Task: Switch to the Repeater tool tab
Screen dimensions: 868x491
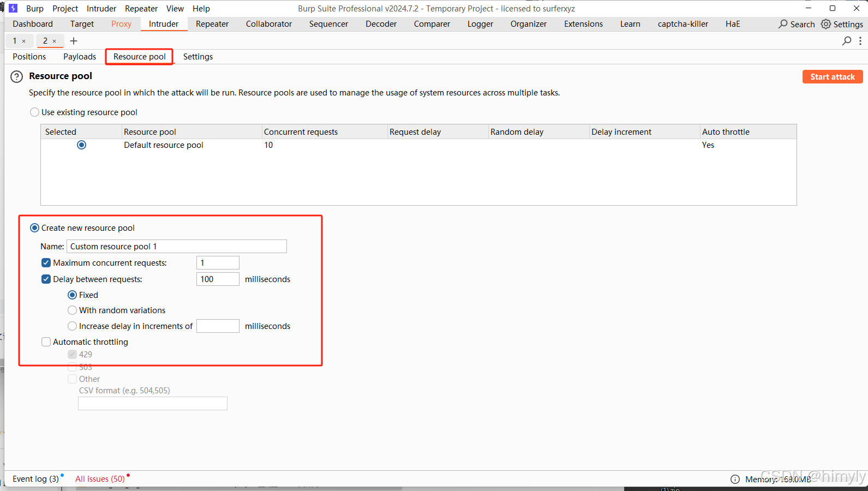Action: (212, 24)
